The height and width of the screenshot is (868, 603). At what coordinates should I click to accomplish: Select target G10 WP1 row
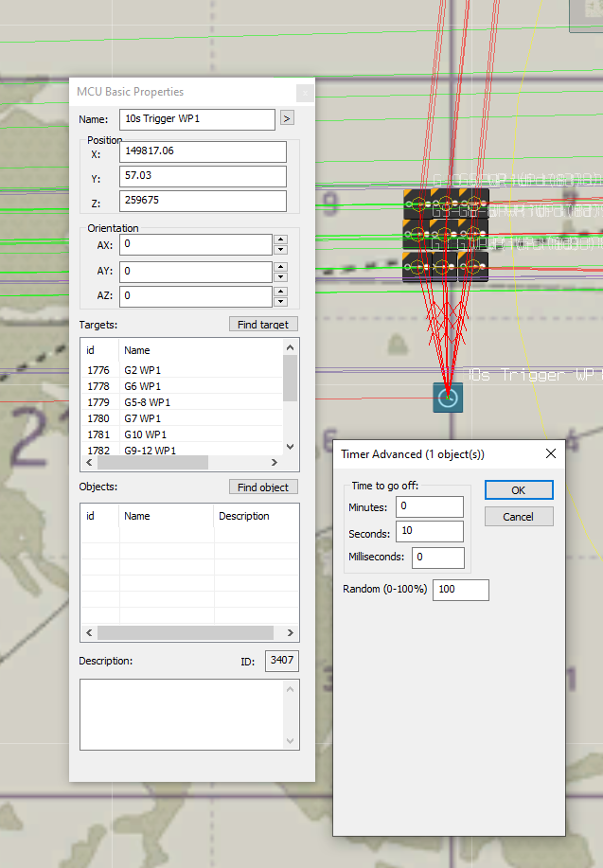pos(142,434)
